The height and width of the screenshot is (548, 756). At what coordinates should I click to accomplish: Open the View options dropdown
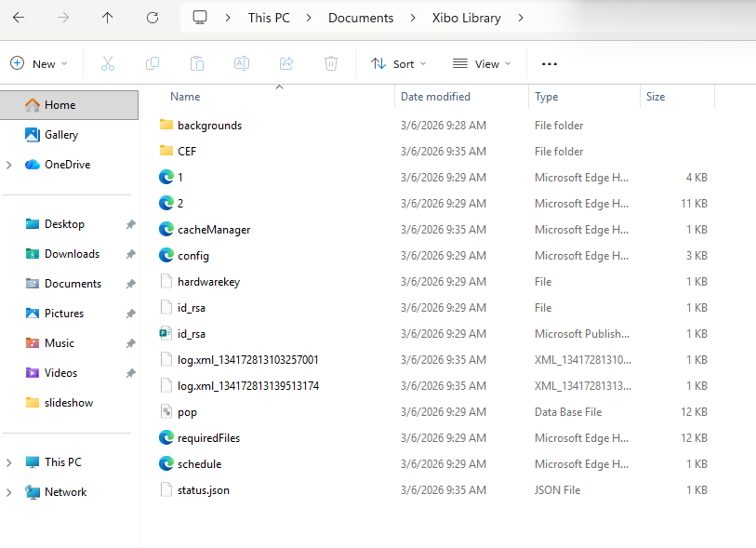(482, 63)
